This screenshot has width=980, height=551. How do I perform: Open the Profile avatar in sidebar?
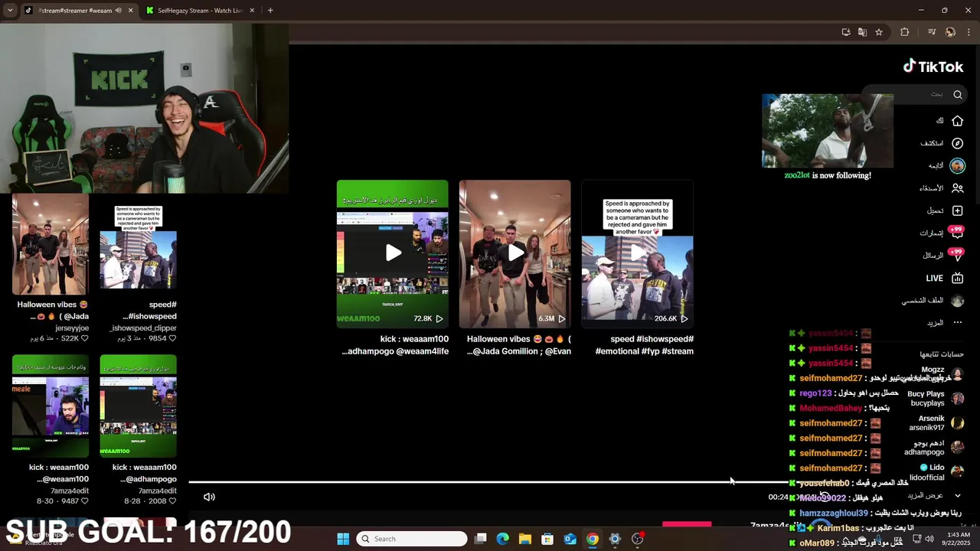(x=957, y=301)
